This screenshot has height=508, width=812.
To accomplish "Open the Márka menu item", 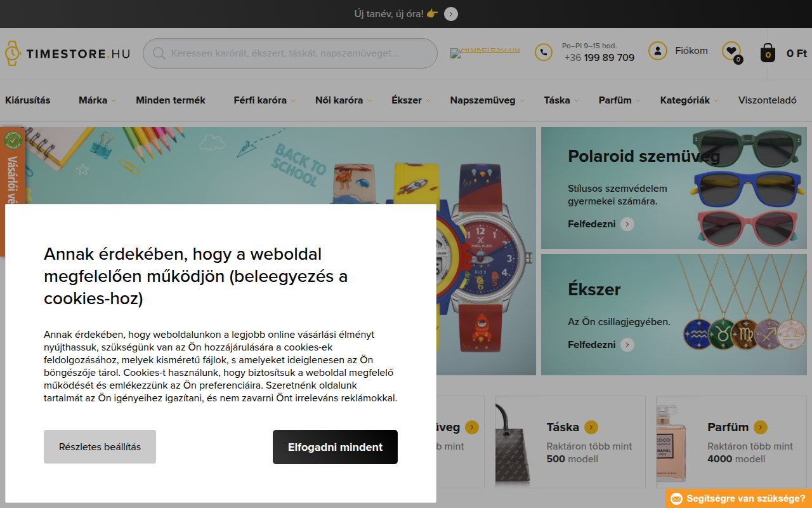I will point(93,100).
